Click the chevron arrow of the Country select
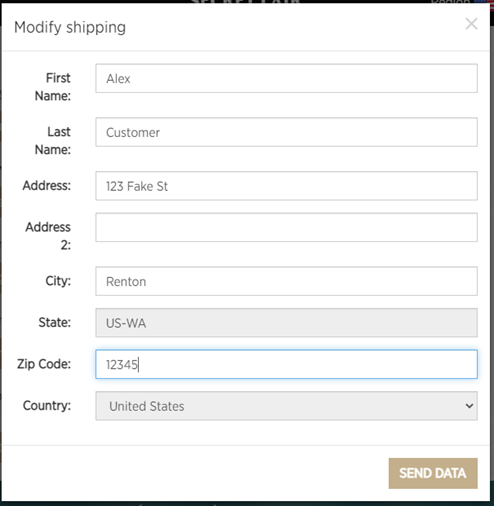Screen dimensions: 494x506 (x=469, y=406)
